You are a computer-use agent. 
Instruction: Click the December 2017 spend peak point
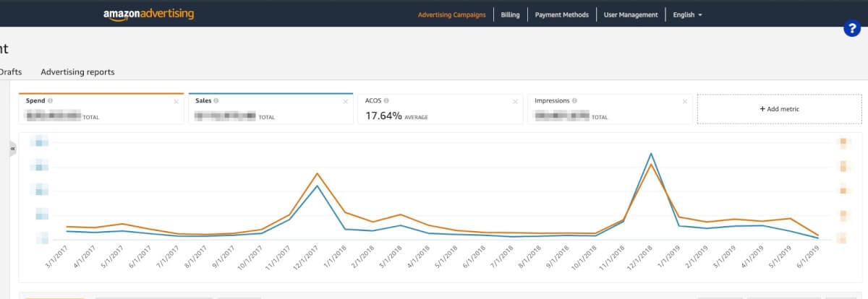point(318,173)
